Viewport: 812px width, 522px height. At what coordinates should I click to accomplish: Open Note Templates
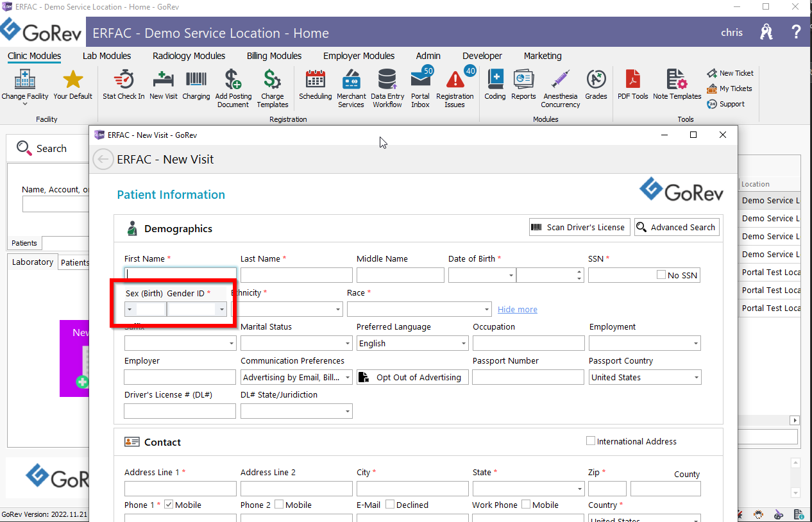coord(677,85)
